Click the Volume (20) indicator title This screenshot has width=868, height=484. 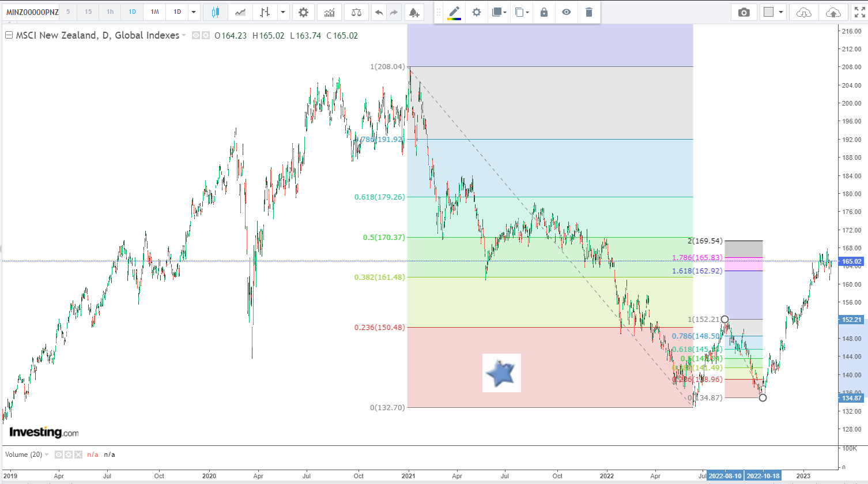click(x=24, y=455)
